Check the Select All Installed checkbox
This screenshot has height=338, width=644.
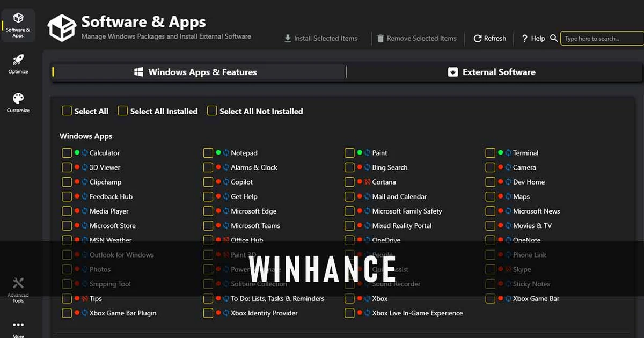click(122, 111)
